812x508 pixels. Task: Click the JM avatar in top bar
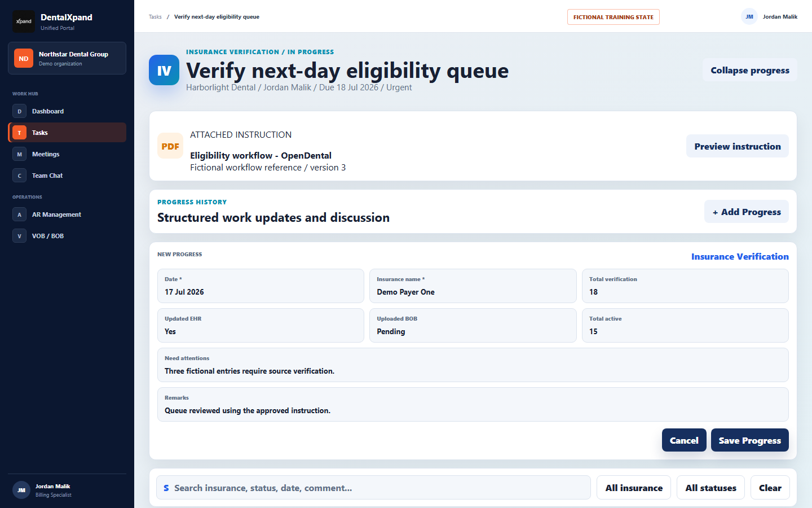(749, 17)
